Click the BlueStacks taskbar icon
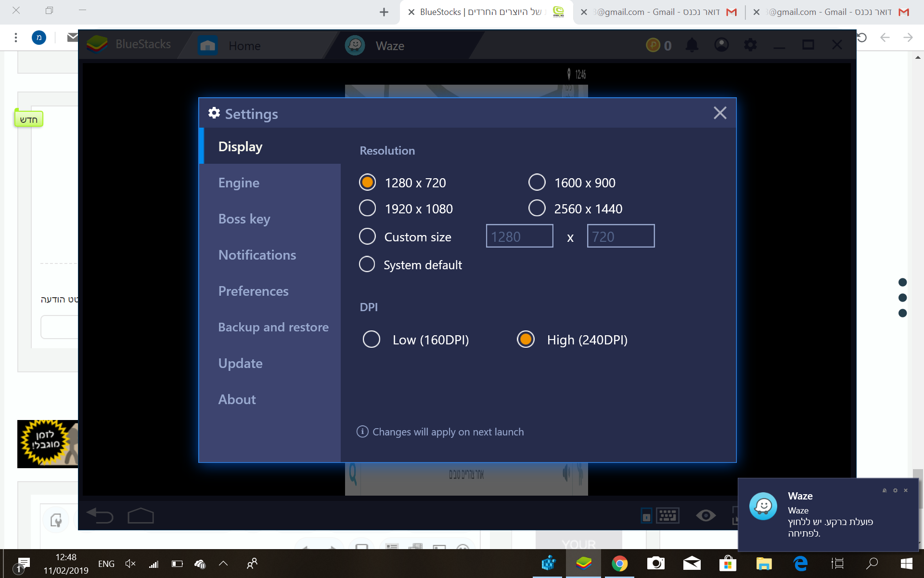The height and width of the screenshot is (578, 924). pyautogui.click(x=583, y=564)
